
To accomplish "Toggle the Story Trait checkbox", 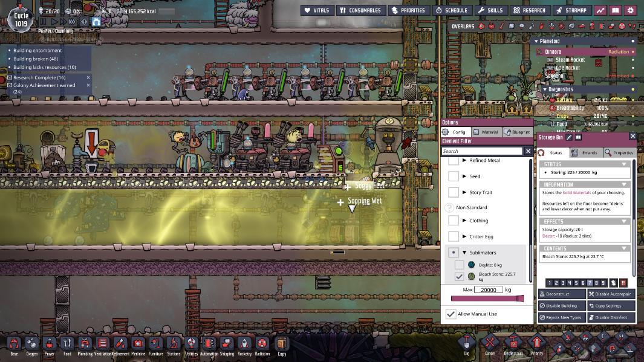I will (453, 192).
